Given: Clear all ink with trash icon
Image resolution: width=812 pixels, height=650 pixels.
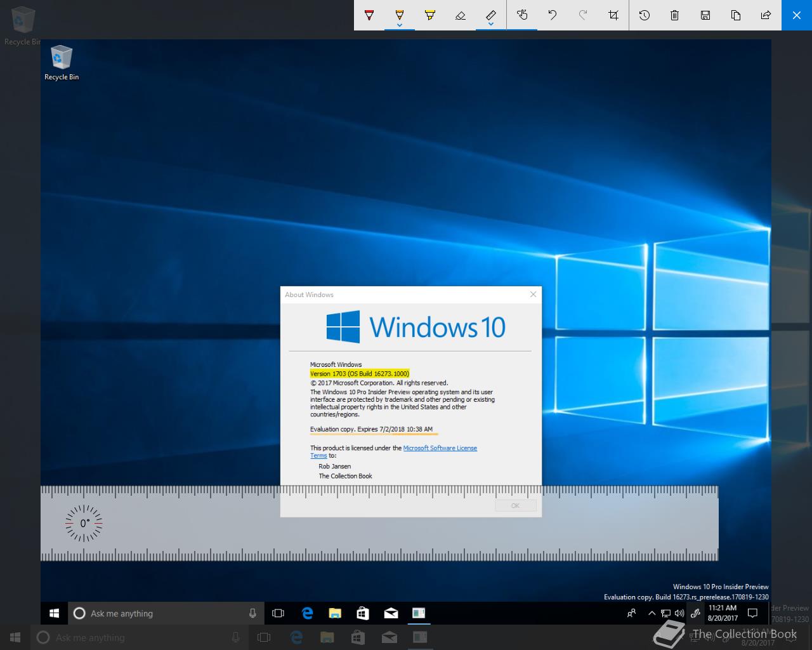Looking at the screenshot, I should tap(675, 15).
